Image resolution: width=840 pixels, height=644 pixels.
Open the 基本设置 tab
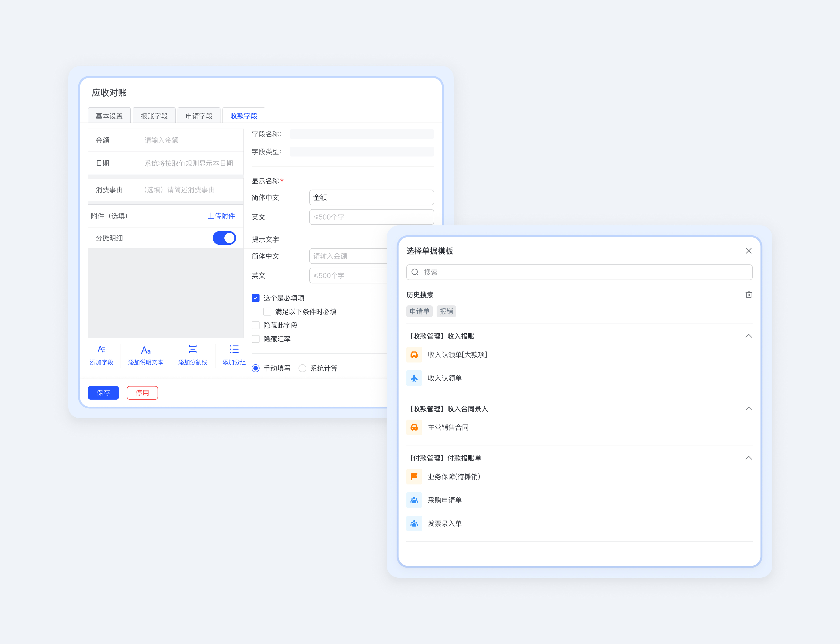(x=109, y=116)
